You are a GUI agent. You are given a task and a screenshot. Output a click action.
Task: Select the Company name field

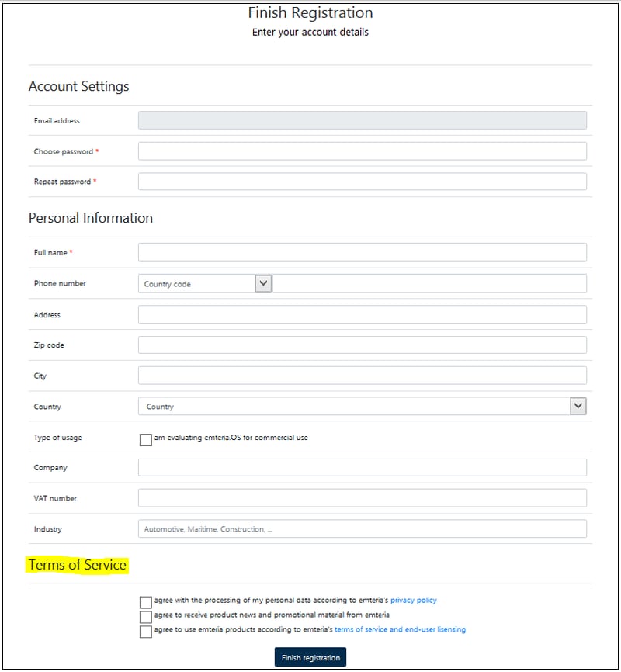tap(362, 467)
